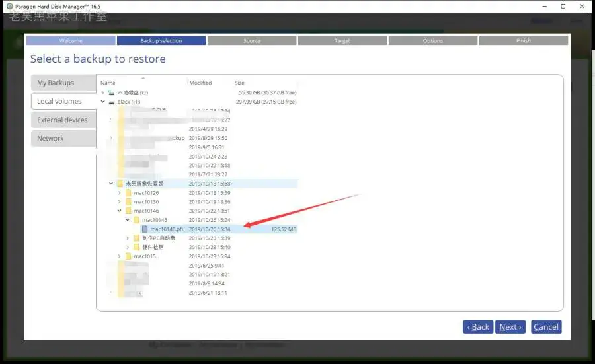Click the date 2019/10/23 15:39
This screenshot has height=364, width=595.
pos(210,238)
